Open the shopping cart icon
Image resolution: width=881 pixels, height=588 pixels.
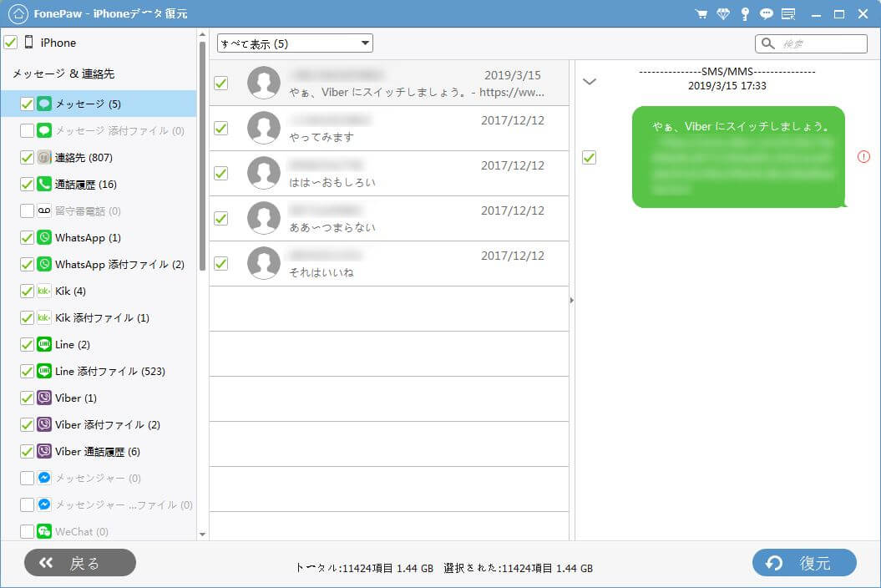point(701,14)
